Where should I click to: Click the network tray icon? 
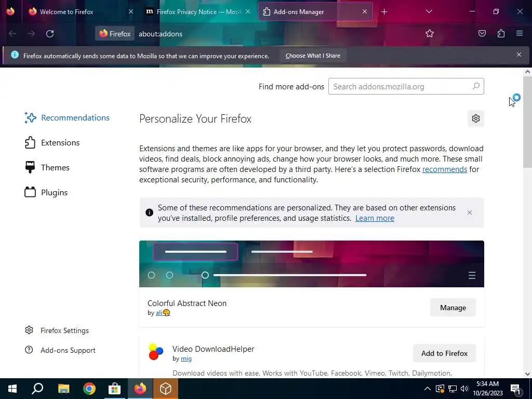(x=453, y=389)
